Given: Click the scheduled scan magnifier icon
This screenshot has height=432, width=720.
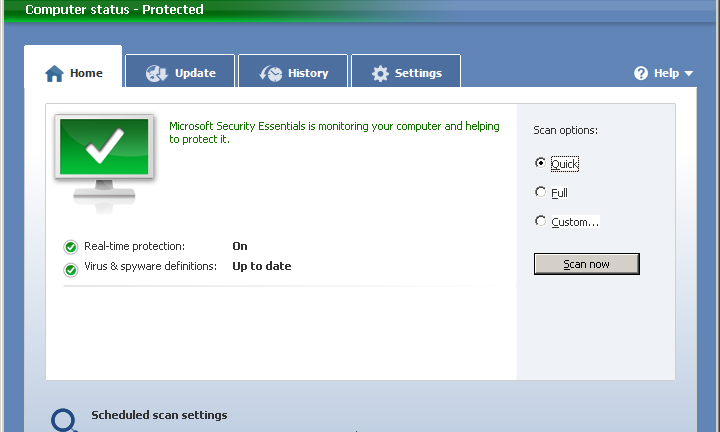Looking at the screenshot, I should [x=64, y=420].
